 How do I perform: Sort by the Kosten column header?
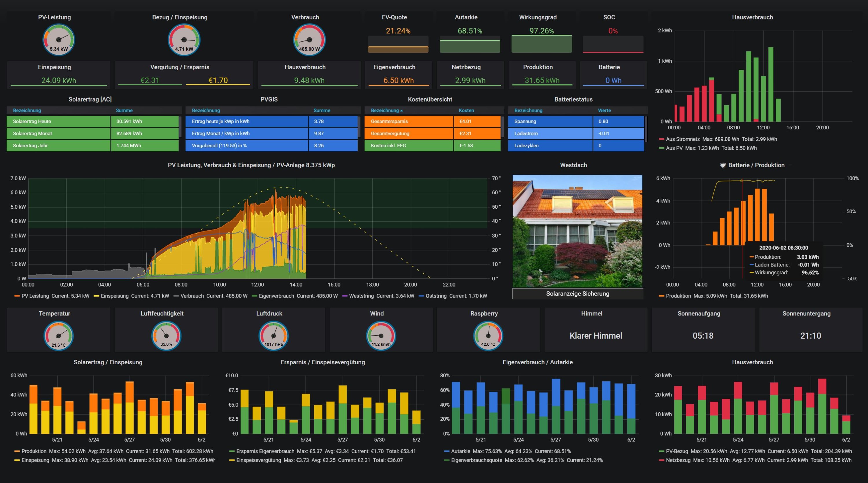point(466,111)
